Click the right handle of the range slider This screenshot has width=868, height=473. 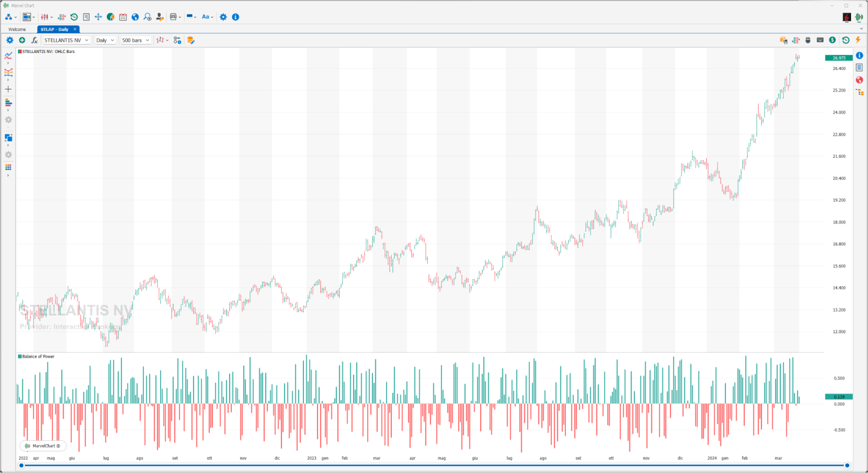pos(847,466)
